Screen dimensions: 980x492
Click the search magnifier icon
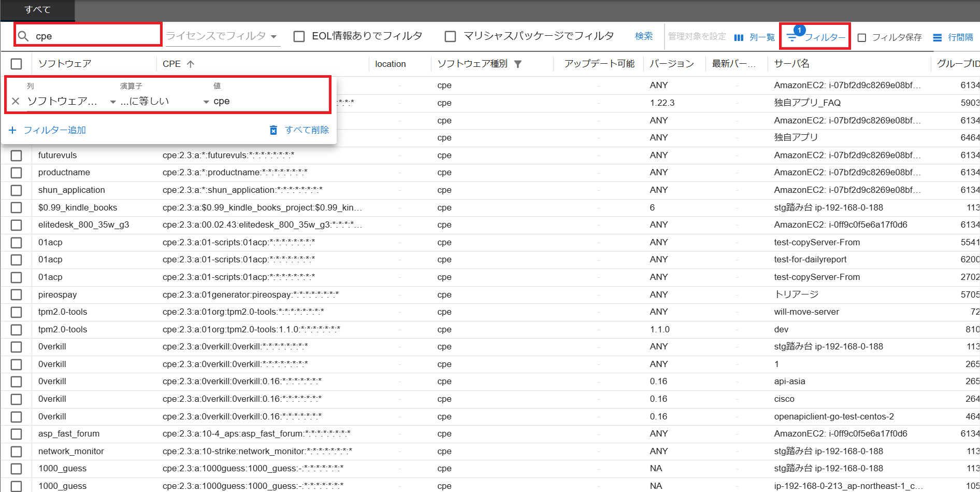23,36
